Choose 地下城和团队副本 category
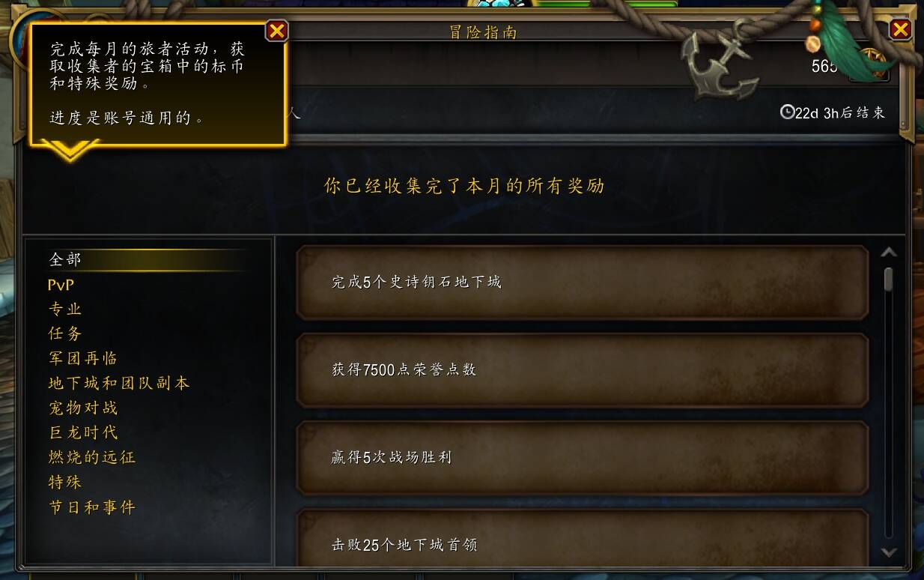The image size is (924, 580). [119, 383]
